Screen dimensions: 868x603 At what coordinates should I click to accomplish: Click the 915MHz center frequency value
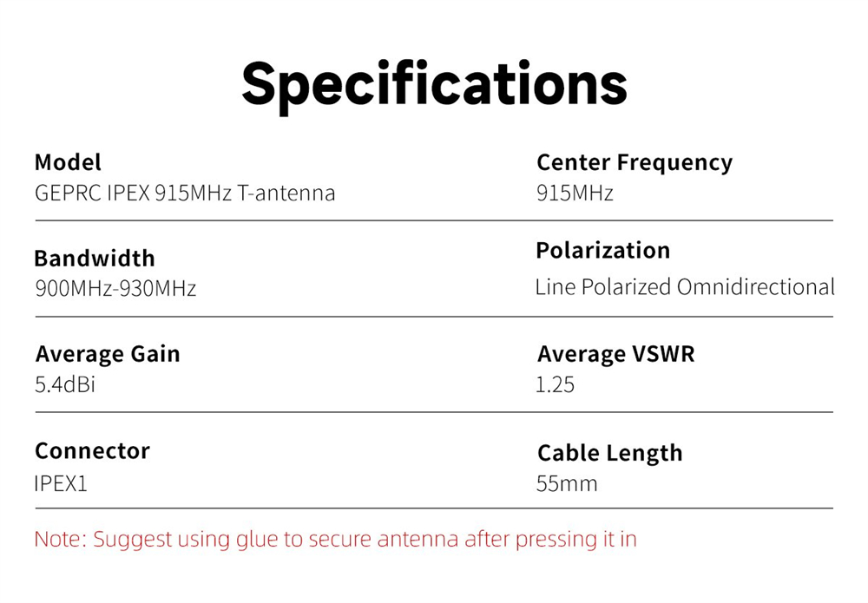pyautogui.click(x=575, y=193)
